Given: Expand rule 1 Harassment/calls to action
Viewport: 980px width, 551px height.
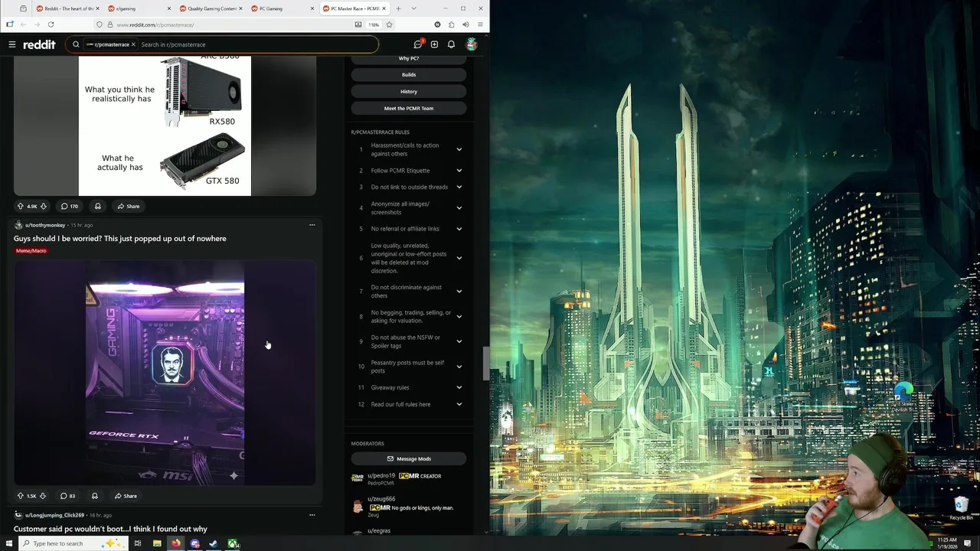Looking at the screenshot, I should click(x=459, y=149).
